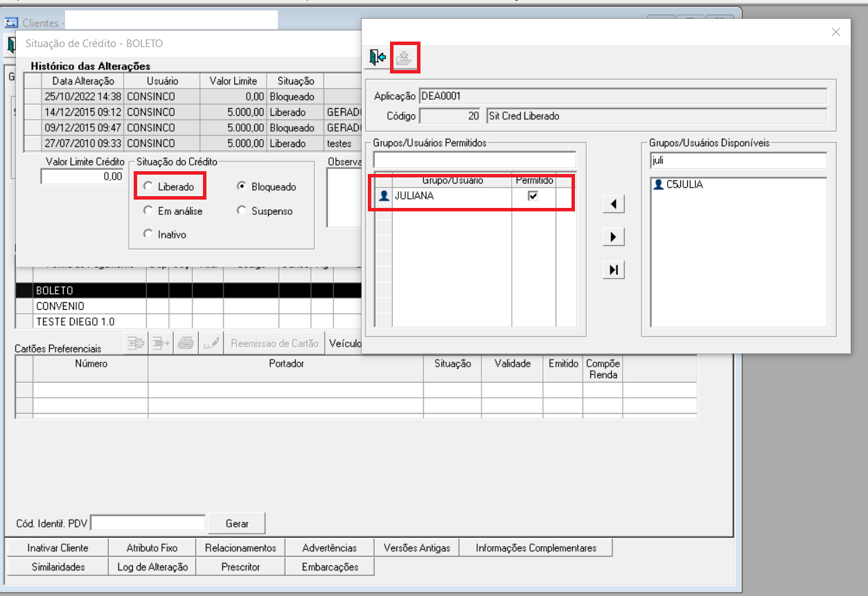Open the Atributo Fixo tab
This screenshot has height=596, width=868.
(x=152, y=547)
